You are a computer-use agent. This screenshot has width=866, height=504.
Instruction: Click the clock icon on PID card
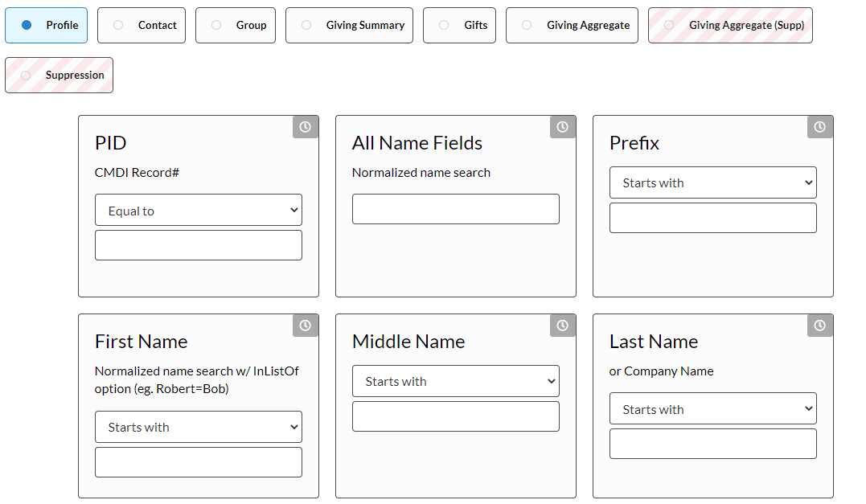[x=306, y=127]
